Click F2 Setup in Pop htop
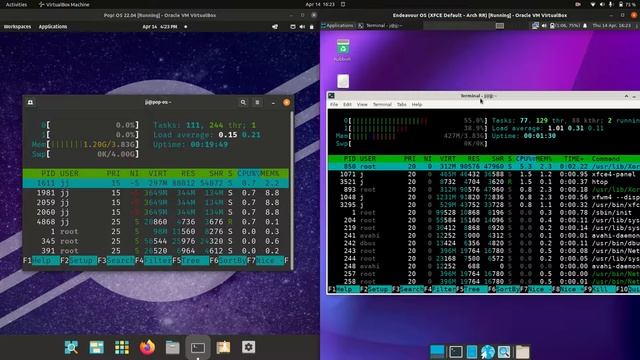 [x=78, y=260]
